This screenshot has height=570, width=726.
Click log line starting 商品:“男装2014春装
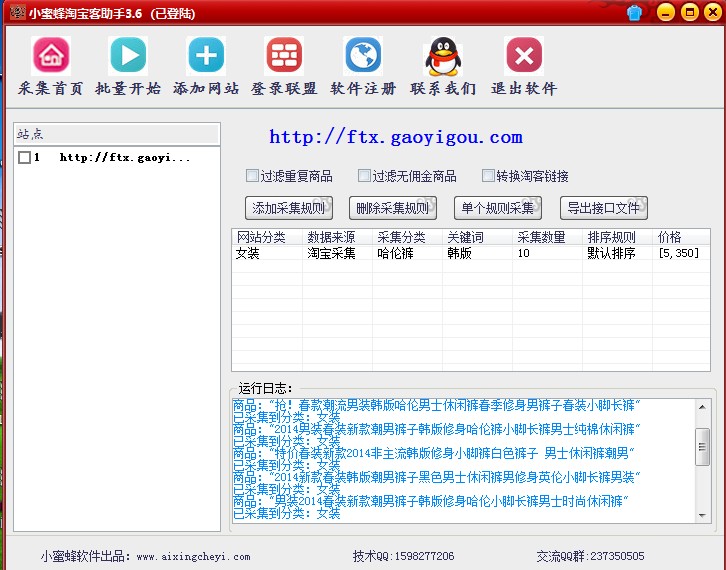tap(431, 501)
